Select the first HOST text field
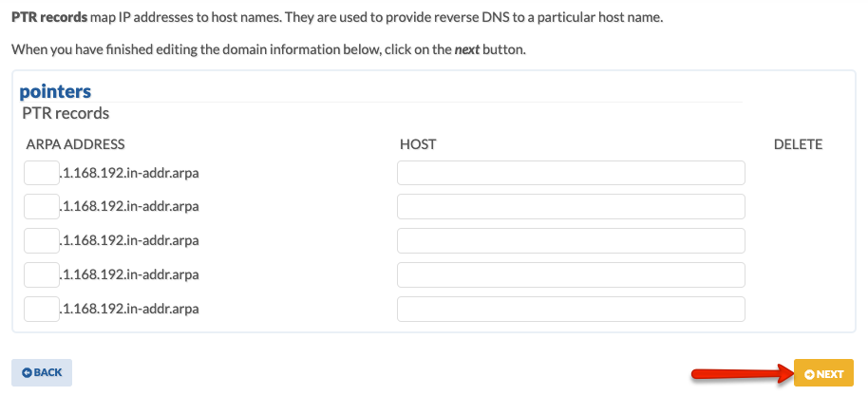 (x=571, y=173)
